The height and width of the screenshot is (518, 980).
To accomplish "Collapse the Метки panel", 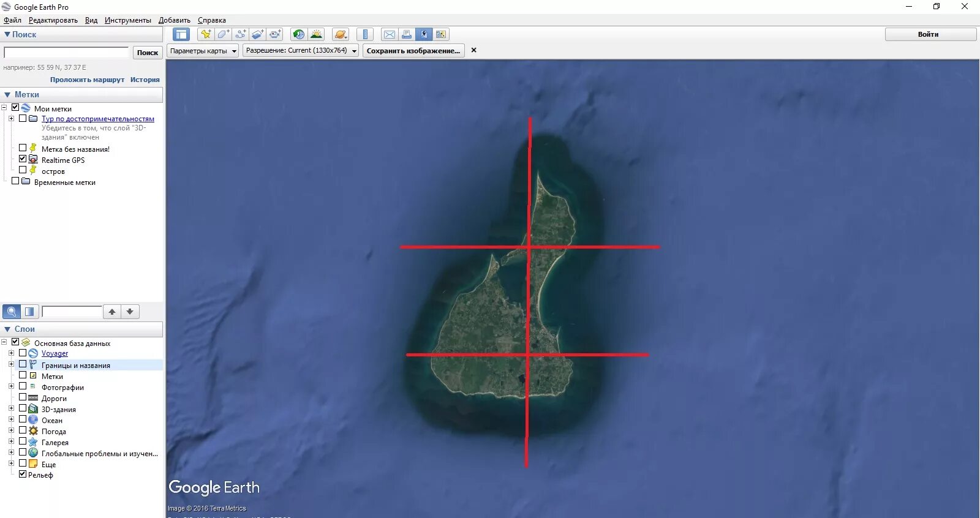I will (x=7, y=94).
